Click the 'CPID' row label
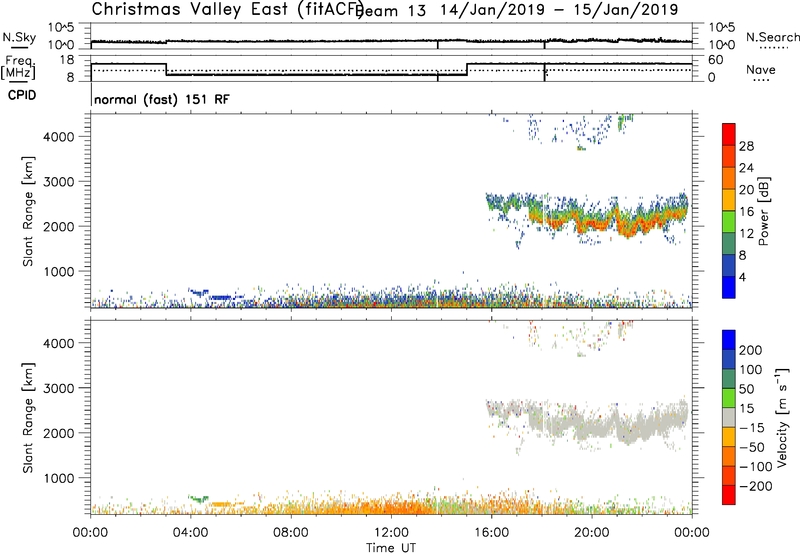Screen dimensions: 800x554 [x=22, y=95]
